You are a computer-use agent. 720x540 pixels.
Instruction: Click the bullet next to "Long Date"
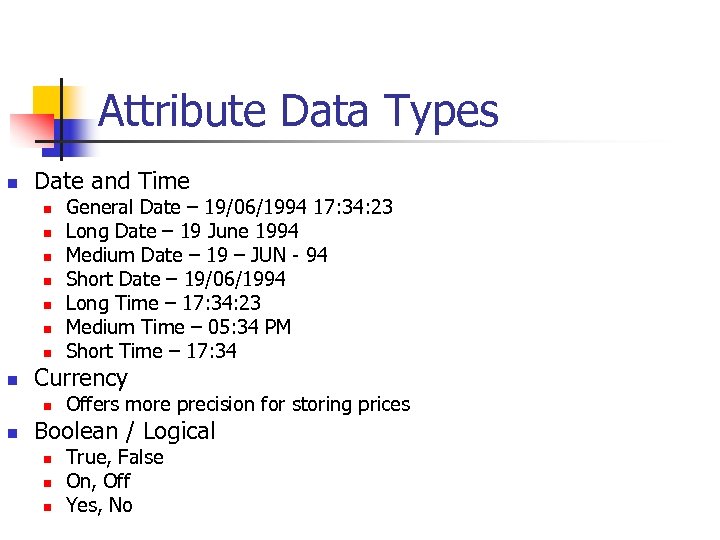point(45,233)
